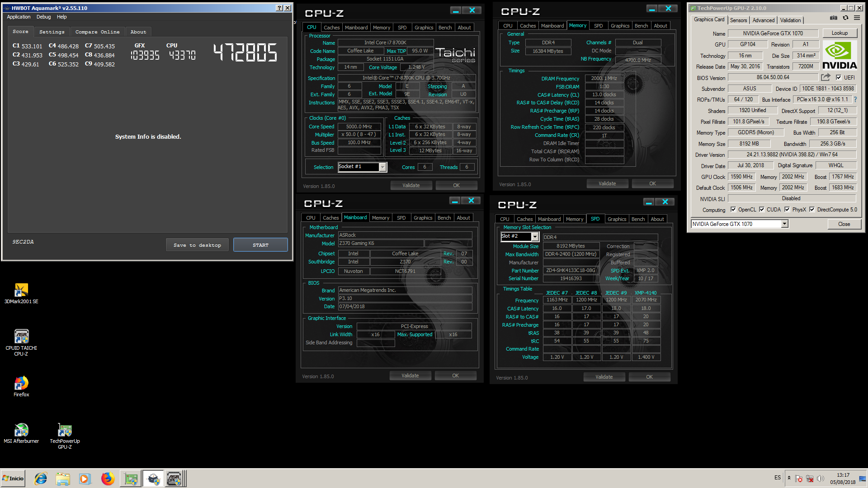Click the BIOS export share icon in GPU-Z
Screen dimensions: 868x488
[826, 77]
